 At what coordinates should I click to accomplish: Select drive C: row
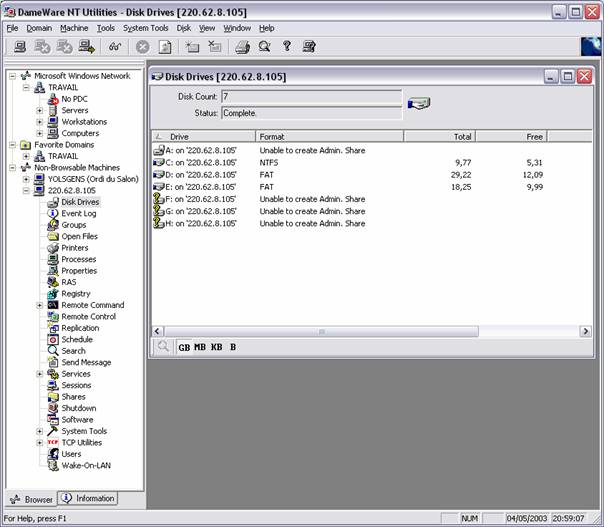click(372, 163)
